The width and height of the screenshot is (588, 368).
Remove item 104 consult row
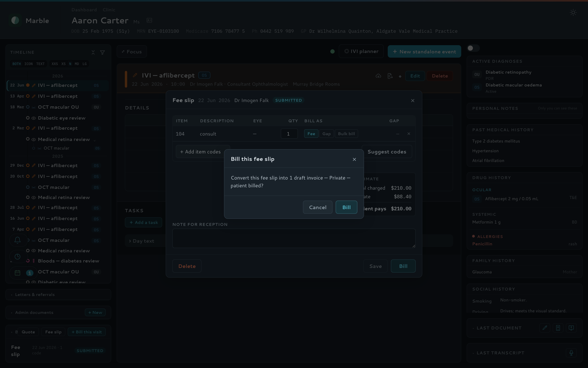(x=409, y=134)
